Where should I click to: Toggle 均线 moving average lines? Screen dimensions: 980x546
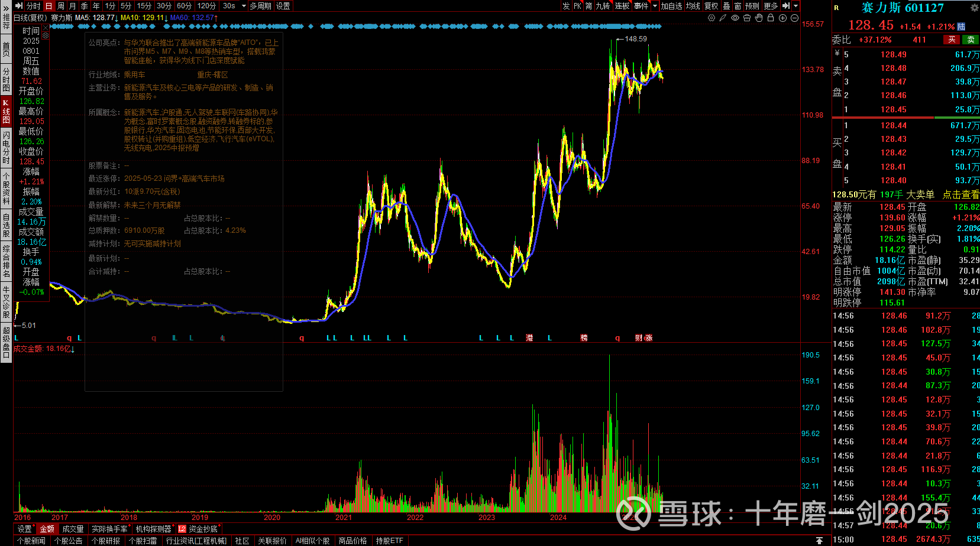[693, 6]
